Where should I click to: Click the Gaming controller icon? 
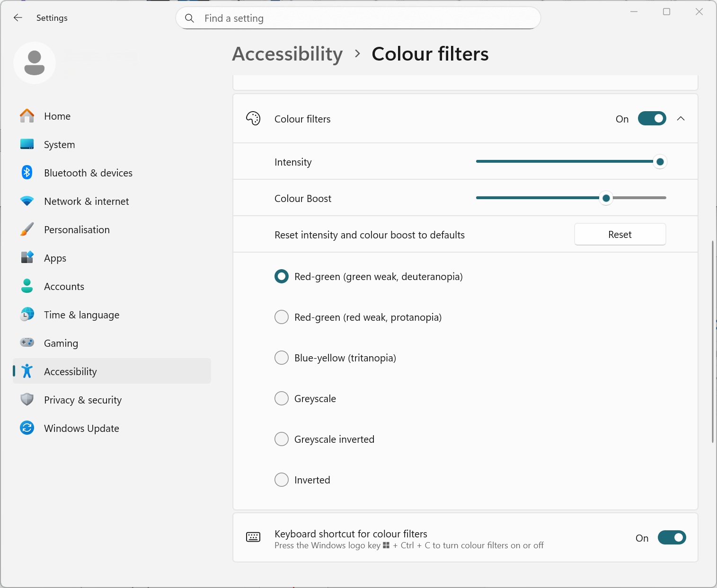(27, 342)
